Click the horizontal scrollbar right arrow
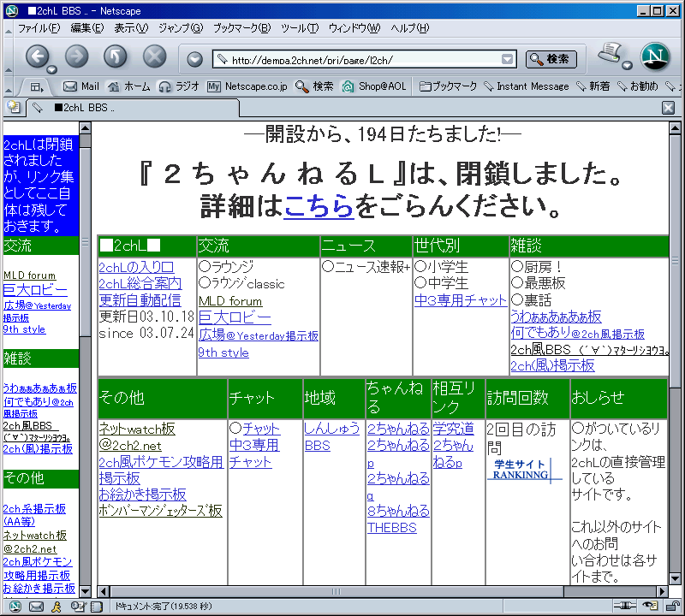Viewport: 685px width, 616px height. [662, 591]
